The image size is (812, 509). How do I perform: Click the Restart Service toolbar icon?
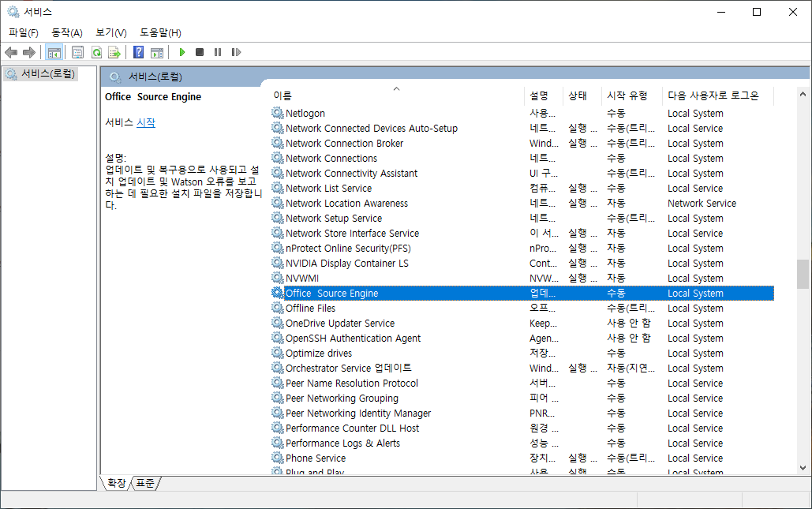(x=236, y=52)
